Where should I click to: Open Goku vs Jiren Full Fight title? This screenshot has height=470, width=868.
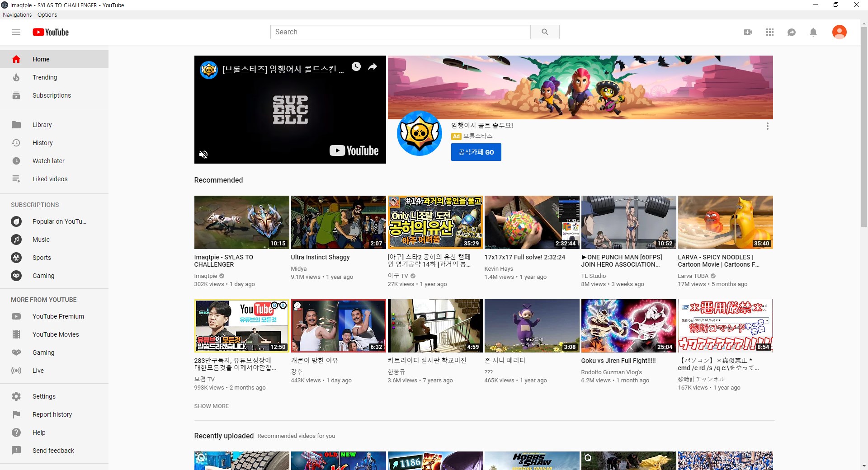pos(618,361)
